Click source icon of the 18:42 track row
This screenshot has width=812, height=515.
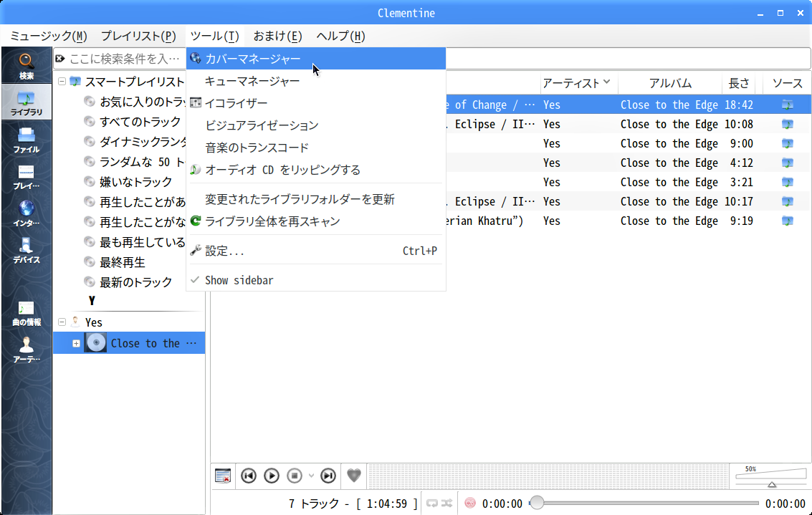788,105
